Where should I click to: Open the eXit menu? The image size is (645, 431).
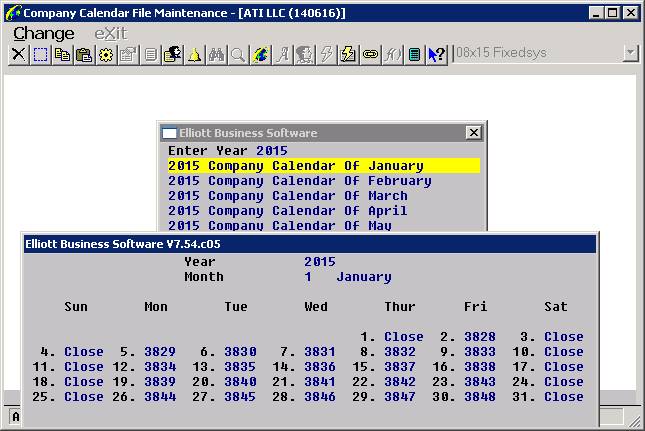pyautogui.click(x=111, y=33)
